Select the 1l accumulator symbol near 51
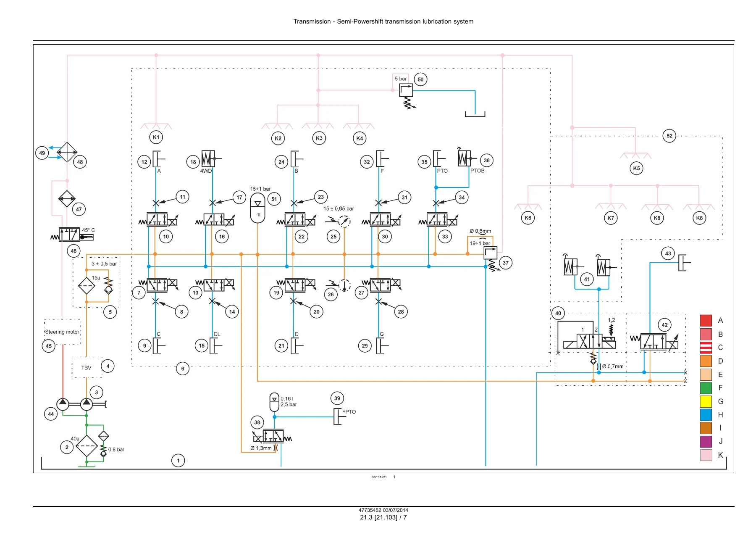The width and height of the screenshot is (756, 535). 257,208
